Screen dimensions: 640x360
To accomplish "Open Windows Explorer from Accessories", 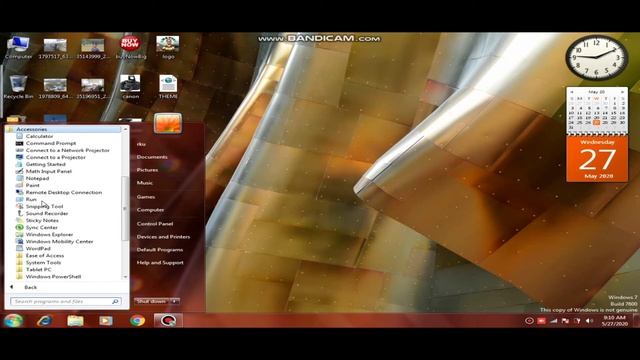I will (x=49, y=235).
